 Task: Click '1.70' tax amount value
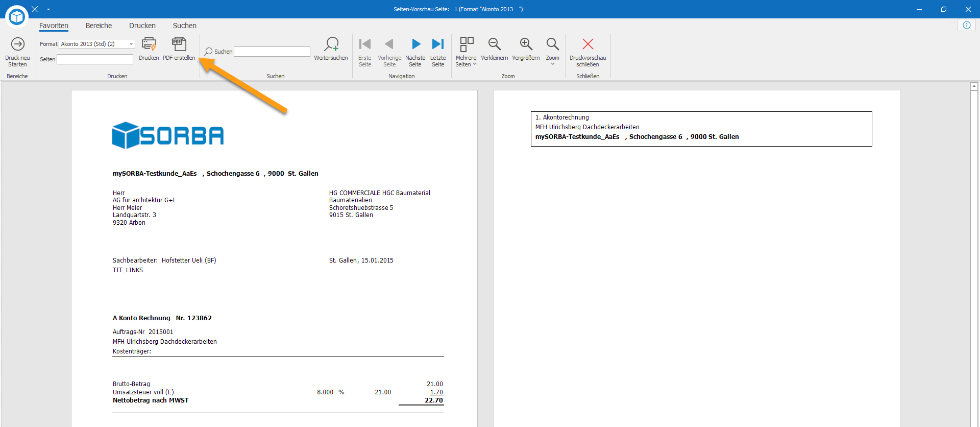(x=436, y=392)
